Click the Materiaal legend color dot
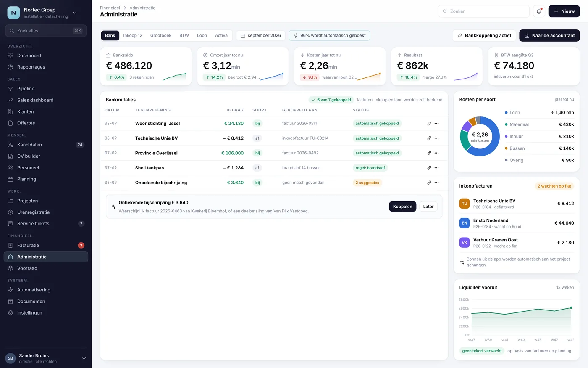Image resolution: width=588 pixels, height=368 pixels. click(x=506, y=124)
